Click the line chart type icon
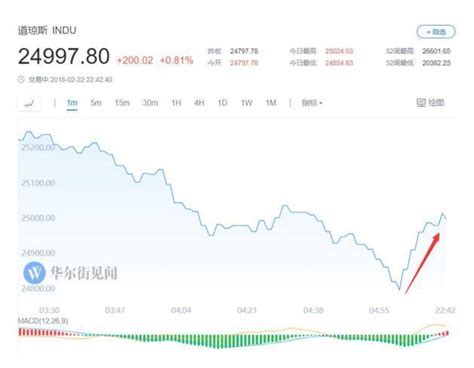 tap(29, 103)
